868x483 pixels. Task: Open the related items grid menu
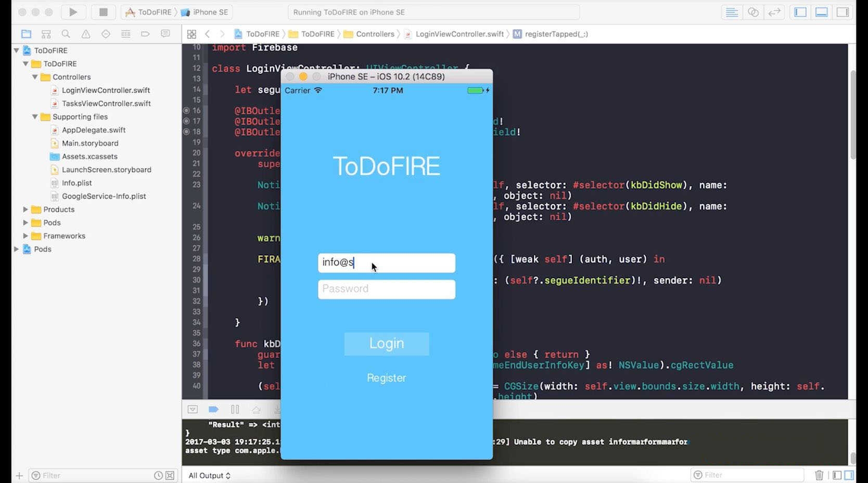(192, 34)
